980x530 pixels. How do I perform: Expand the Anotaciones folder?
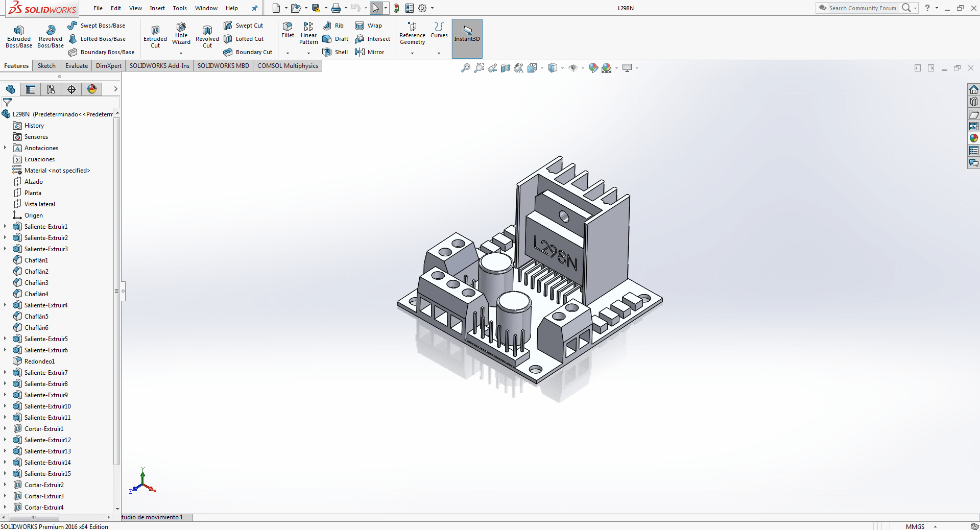tap(5, 148)
